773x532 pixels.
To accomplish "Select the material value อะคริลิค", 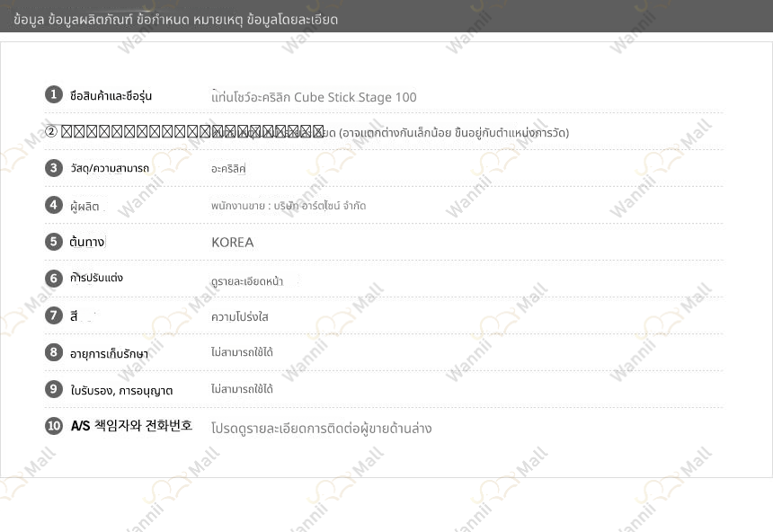I will [228, 169].
